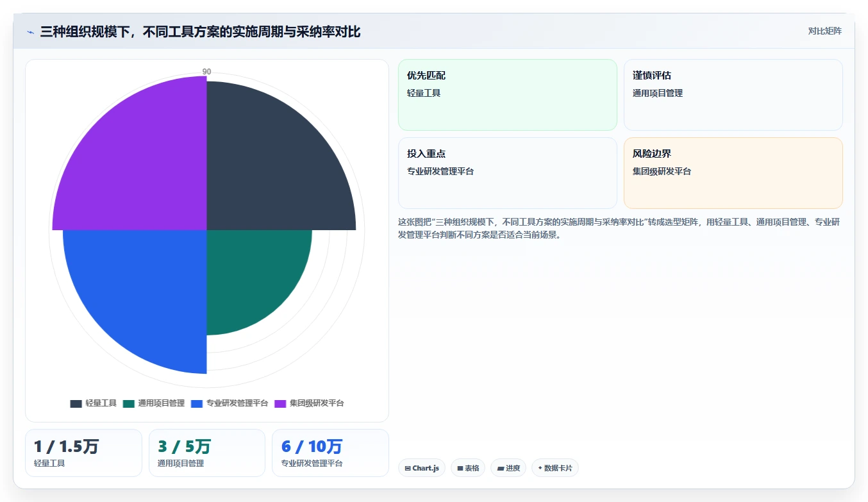The height and width of the screenshot is (502, 868).
Task: Click the purple 集团级研发平台 chart segment
Action: (141, 163)
